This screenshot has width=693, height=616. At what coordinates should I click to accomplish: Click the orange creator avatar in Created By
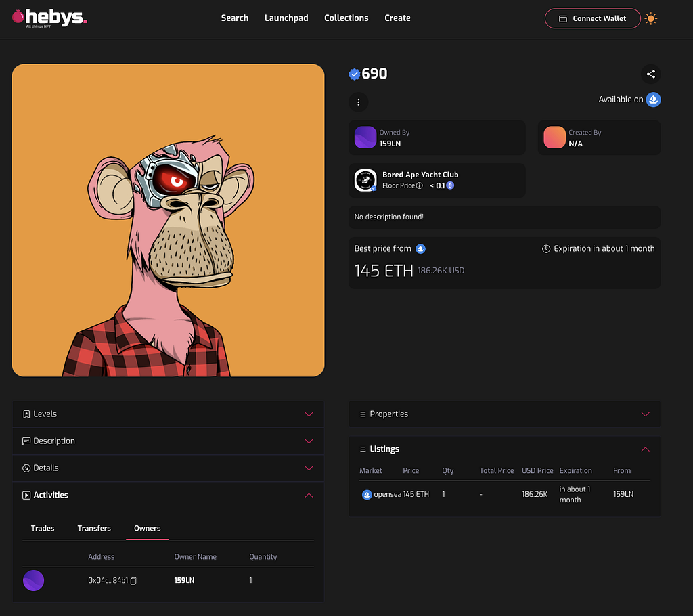tap(554, 137)
